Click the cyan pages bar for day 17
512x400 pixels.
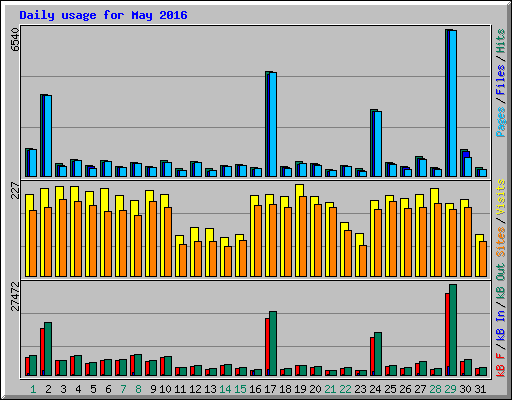point(273,124)
